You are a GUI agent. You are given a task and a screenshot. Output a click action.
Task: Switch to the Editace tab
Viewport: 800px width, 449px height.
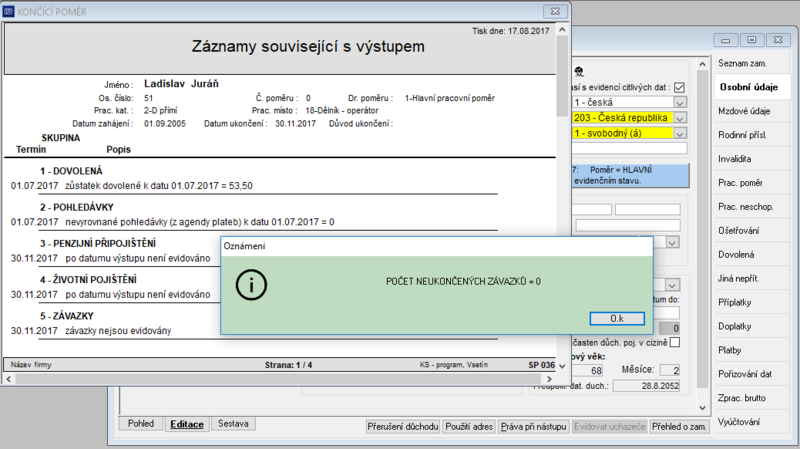tap(187, 424)
